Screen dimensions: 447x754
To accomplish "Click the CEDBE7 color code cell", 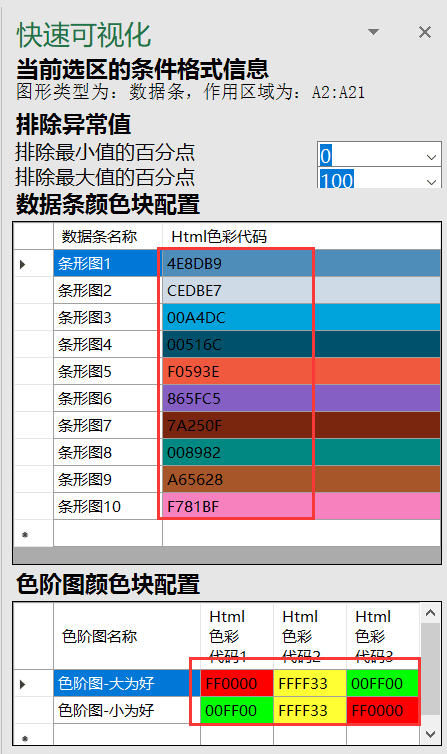I will [x=301, y=290].
